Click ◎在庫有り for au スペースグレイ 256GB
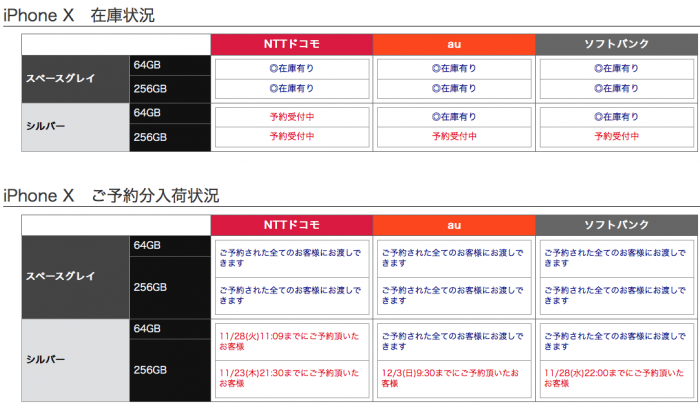Image resolution: width=700 pixels, height=404 pixels. (454, 88)
